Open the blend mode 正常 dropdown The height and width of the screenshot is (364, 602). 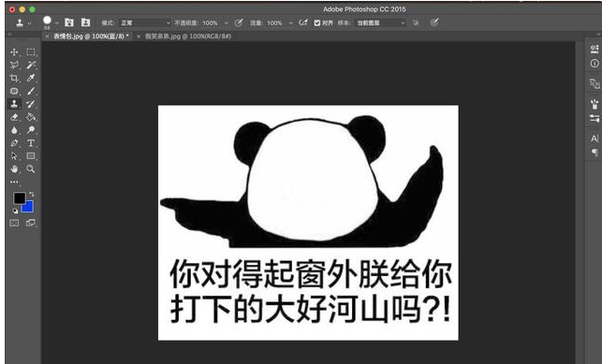pos(145,23)
